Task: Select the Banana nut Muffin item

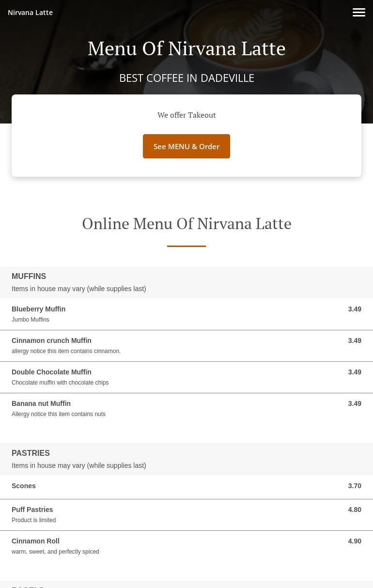Action: click(x=186, y=409)
